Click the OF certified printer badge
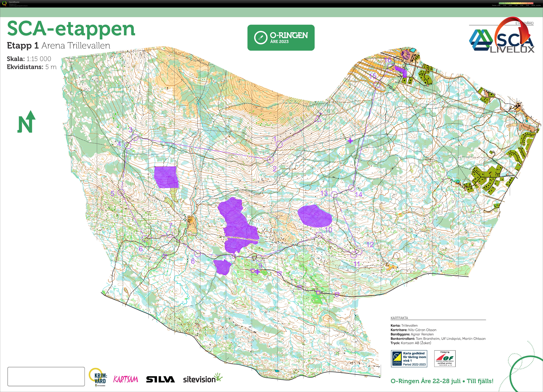This screenshot has height=392, width=543. 445,359
